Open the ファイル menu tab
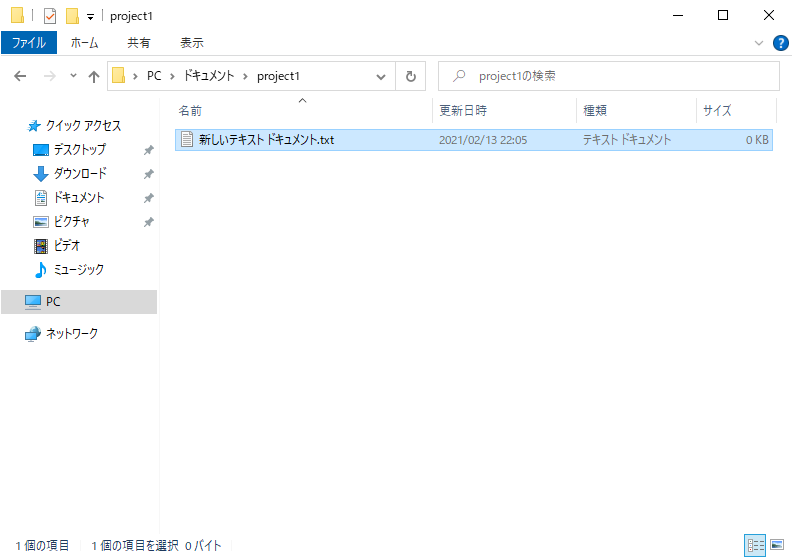 click(x=29, y=42)
